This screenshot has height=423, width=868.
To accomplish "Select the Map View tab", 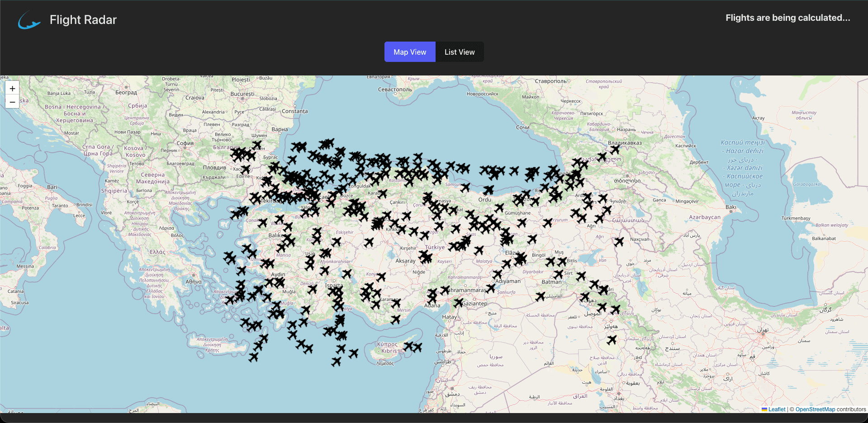I will (409, 52).
